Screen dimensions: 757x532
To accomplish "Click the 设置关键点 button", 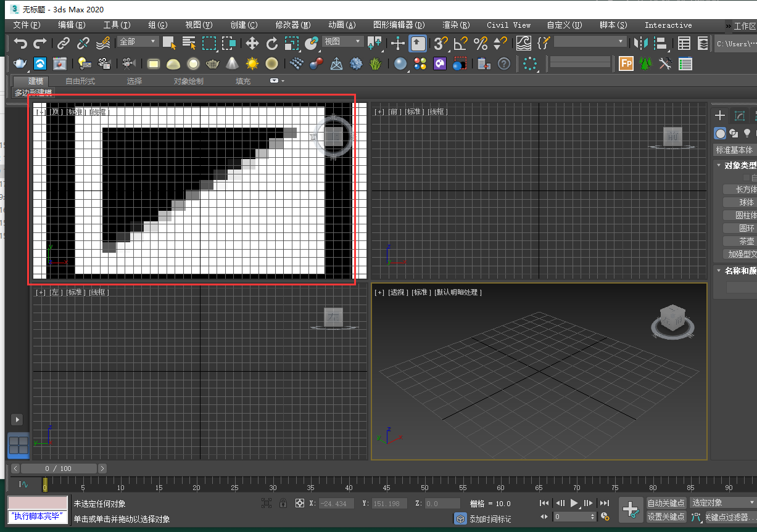I will (x=666, y=517).
